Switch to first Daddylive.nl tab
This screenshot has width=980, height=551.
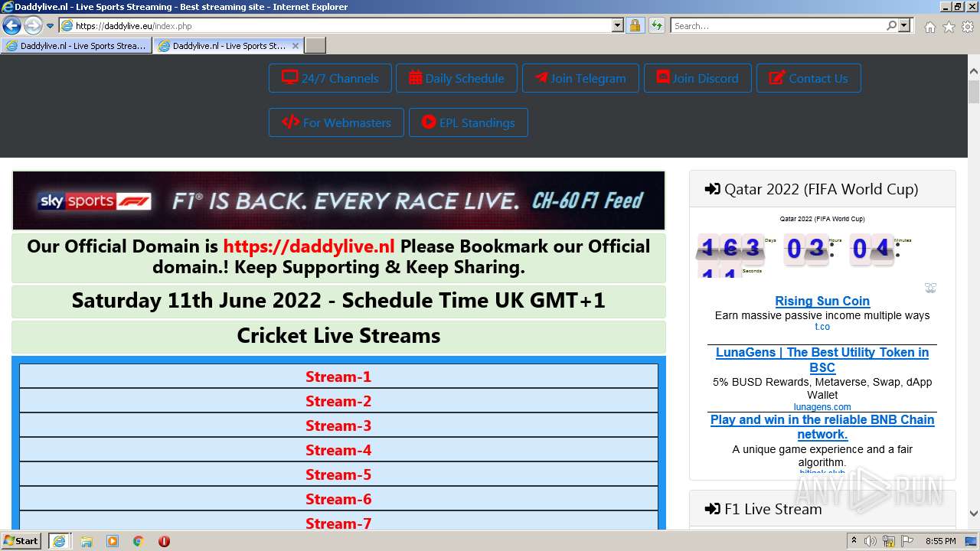coord(76,46)
